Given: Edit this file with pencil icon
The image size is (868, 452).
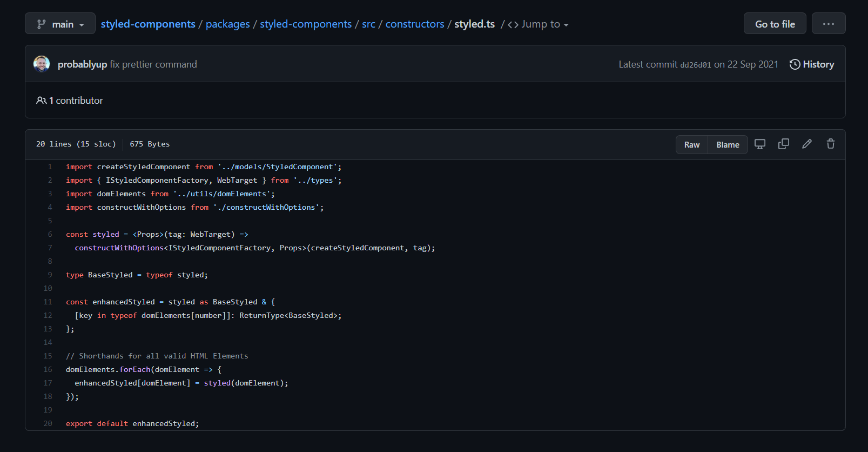Looking at the screenshot, I should [x=807, y=144].
